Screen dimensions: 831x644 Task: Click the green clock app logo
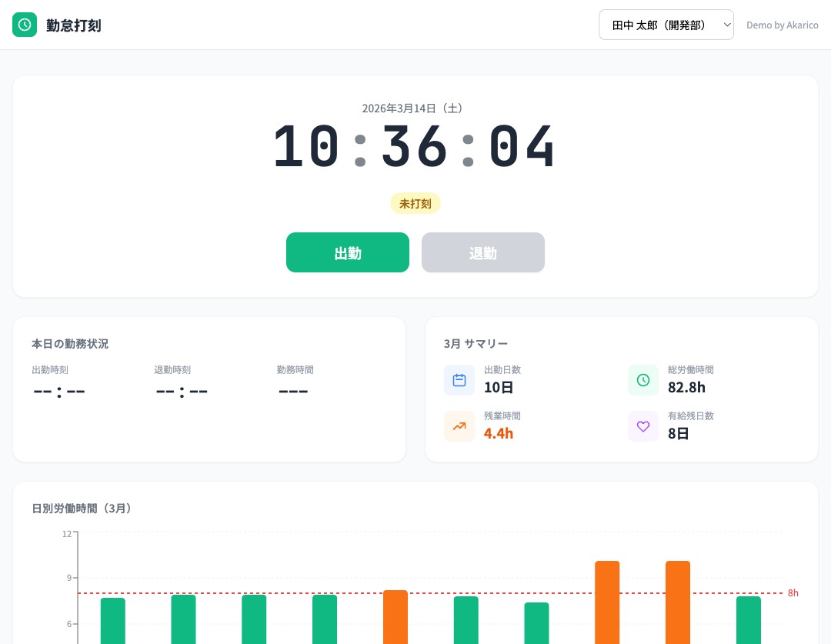click(25, 25)
